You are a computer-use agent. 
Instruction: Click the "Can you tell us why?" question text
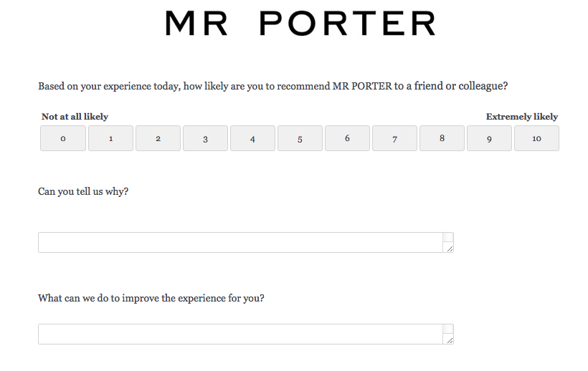[83, 192]
